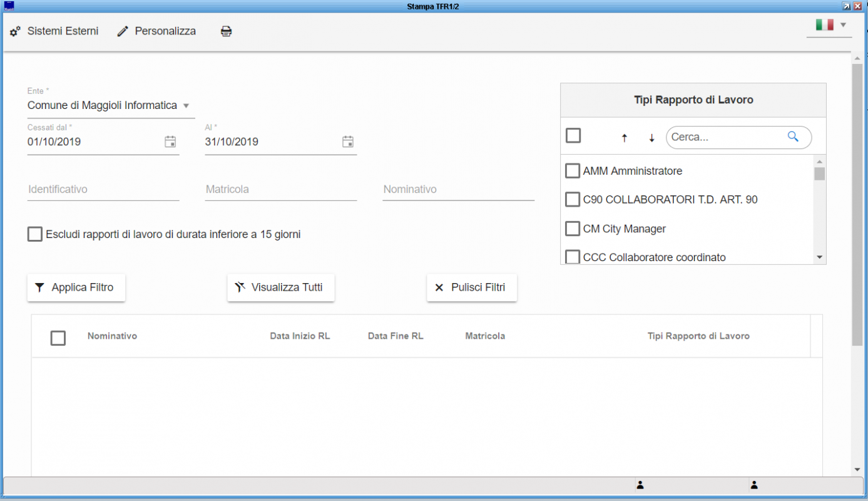
Task: Expand the Ente dropdown
Action: [186, 106]
